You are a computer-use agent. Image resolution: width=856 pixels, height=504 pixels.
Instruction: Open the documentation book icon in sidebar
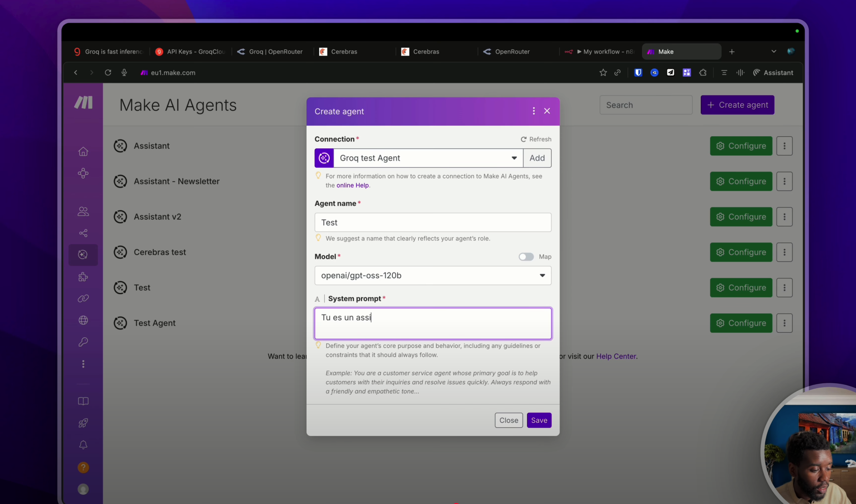point(83,401)
